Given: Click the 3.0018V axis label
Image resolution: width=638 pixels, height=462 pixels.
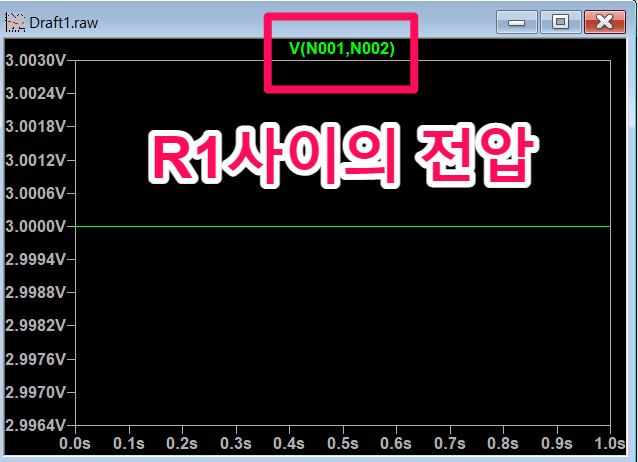Looking at the screenshot, I should tap(35, 126).
